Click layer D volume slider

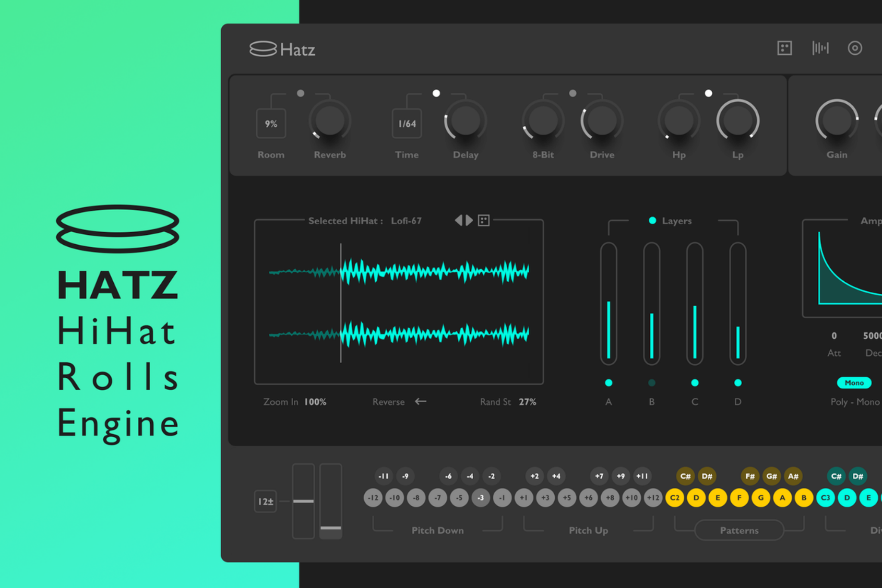point(738,303)
